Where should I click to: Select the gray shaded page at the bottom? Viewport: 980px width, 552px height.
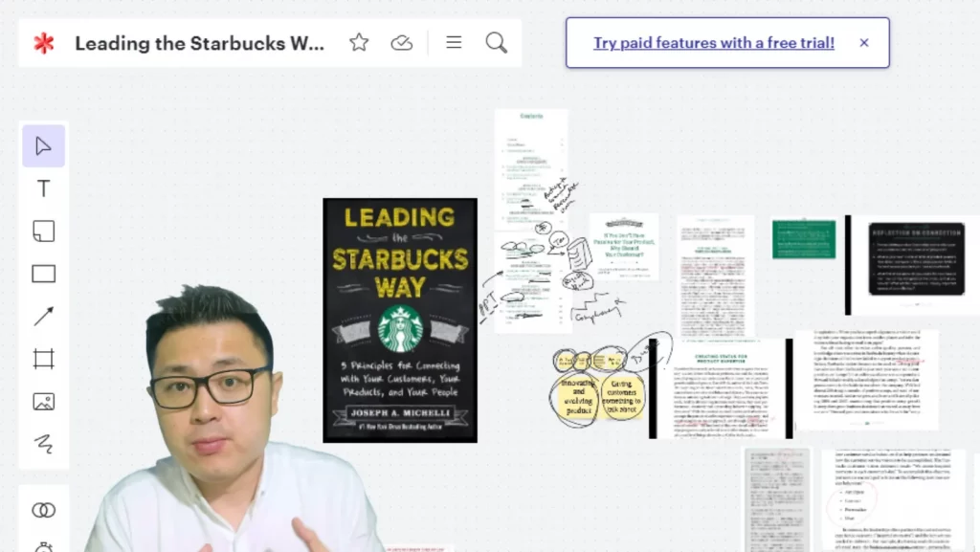[x=777, y=499]
